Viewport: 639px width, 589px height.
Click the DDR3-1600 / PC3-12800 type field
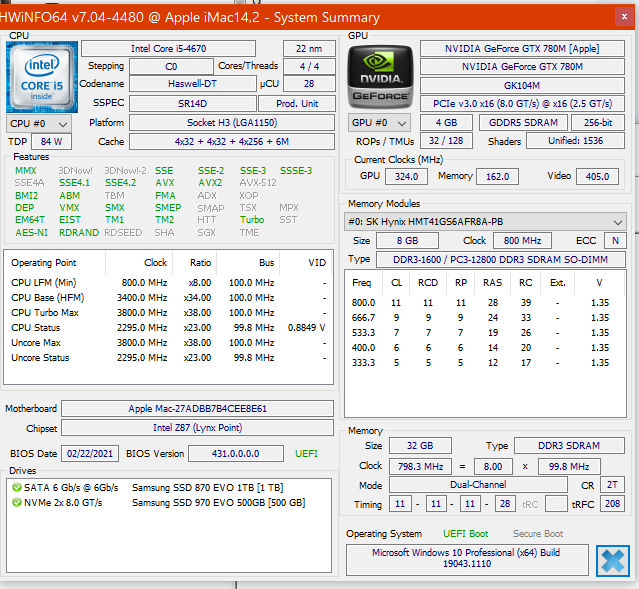[500, 260]
